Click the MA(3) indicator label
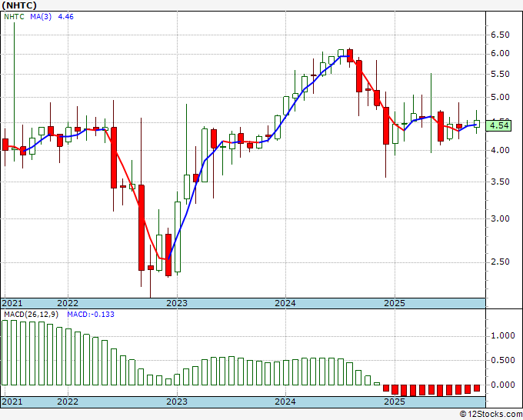Screen dimensions: 523x420 [41, 17]
